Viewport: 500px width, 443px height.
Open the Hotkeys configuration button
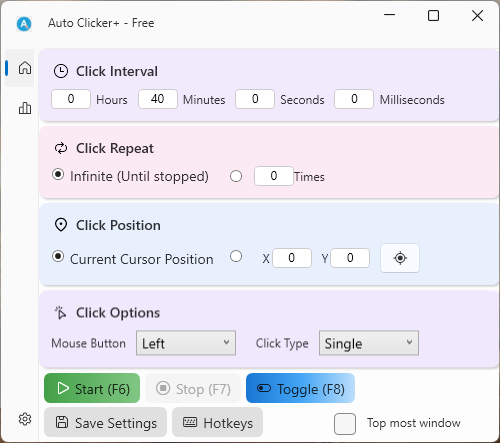tap(217, 422)
